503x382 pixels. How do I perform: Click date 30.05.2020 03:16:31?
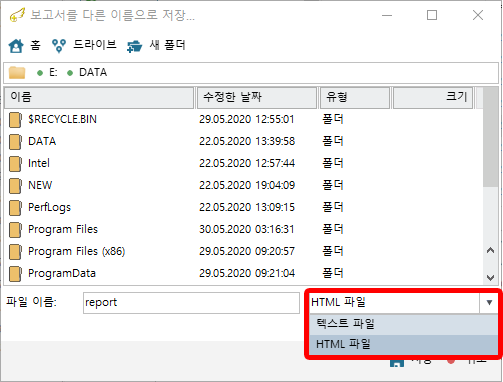pyautogui.click(x=247, y=229)
